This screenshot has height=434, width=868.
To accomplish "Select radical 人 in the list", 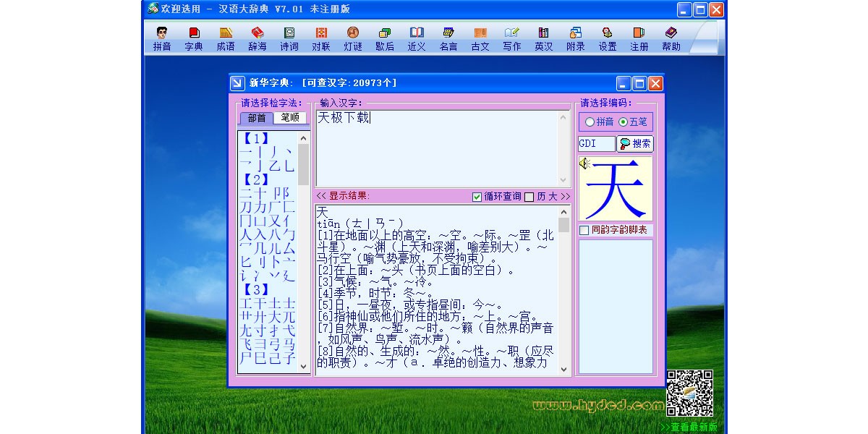I will [247, 234].
